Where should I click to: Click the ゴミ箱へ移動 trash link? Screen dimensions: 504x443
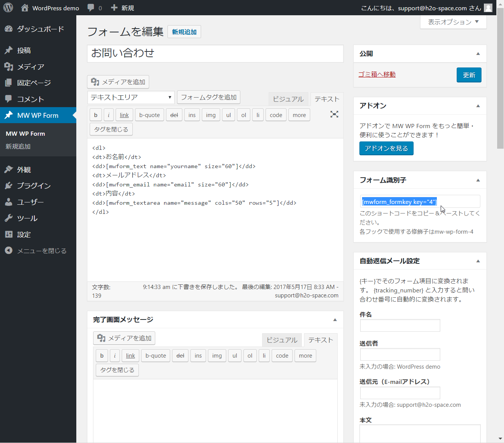point(377,74)
